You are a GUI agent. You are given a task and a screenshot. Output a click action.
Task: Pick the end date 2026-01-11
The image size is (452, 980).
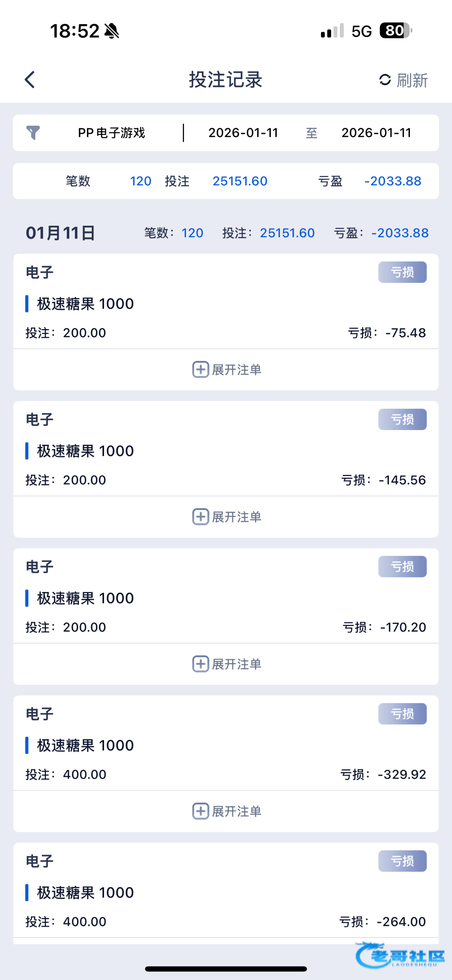tap(376, 133)
